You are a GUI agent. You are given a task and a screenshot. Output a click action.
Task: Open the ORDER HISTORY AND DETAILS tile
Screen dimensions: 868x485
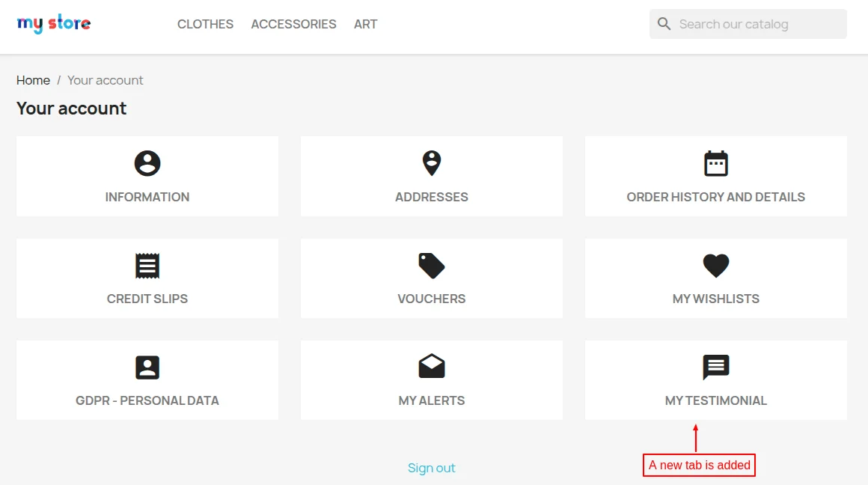point(715,176)
